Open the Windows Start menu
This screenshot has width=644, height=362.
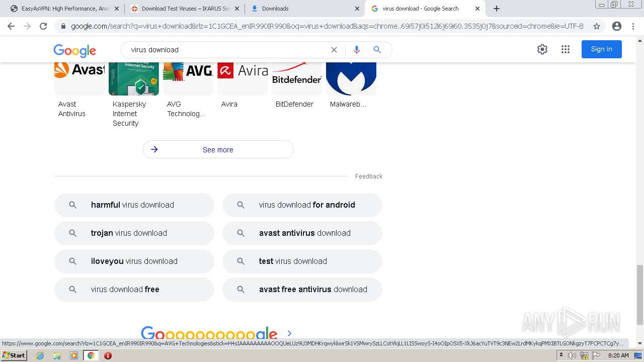14,355
